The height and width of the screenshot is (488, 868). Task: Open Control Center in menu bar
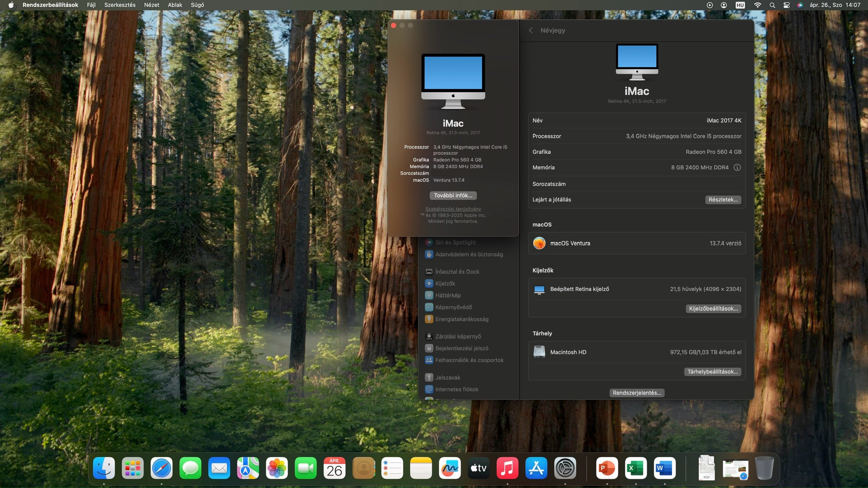786,5
